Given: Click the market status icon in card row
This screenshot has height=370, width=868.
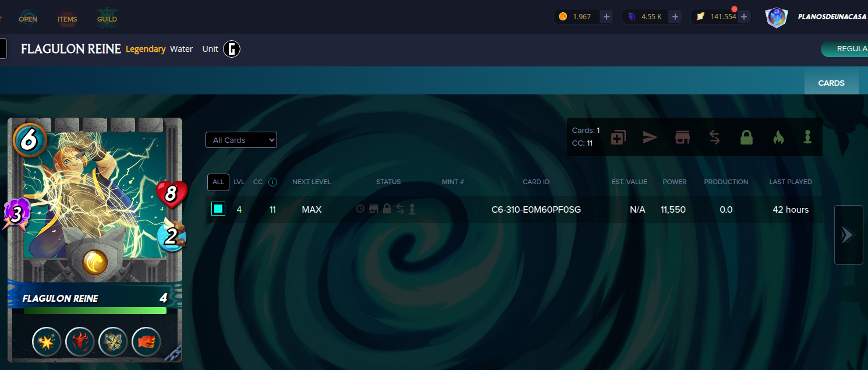Looking at the screenshot, I should click(x=374, y=209).
